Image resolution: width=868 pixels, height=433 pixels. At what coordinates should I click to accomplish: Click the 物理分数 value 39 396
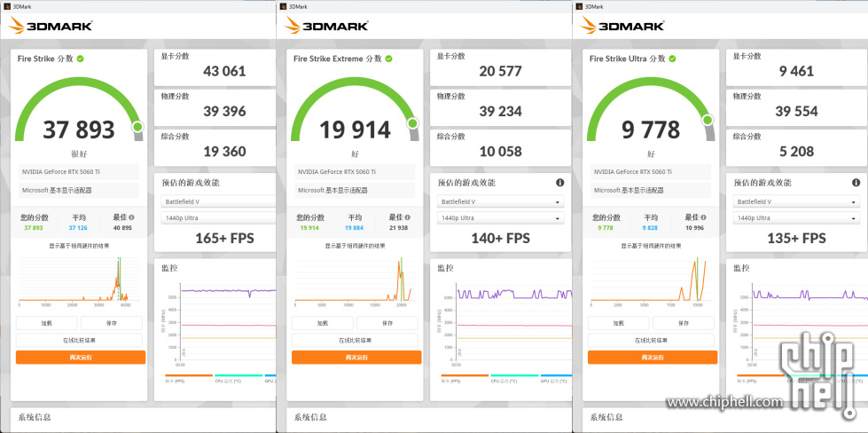tap(224, 111)
